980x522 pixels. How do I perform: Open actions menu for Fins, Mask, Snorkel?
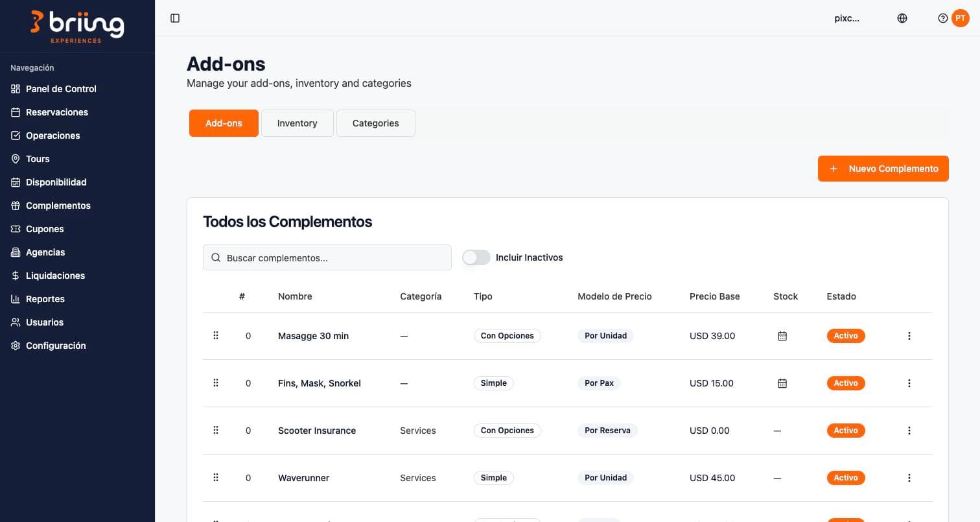pyautogui.click(x=909, y=383)
